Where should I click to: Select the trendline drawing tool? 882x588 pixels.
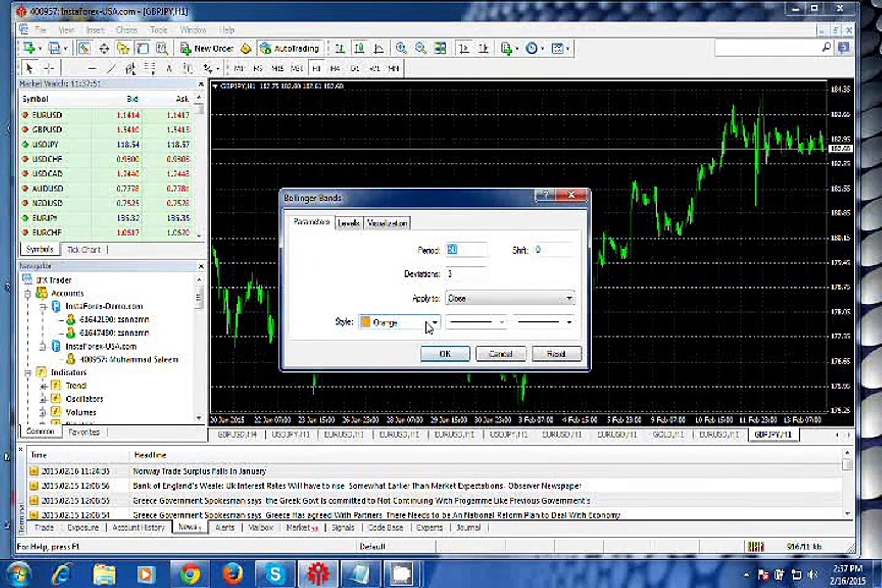coord(111,68)
